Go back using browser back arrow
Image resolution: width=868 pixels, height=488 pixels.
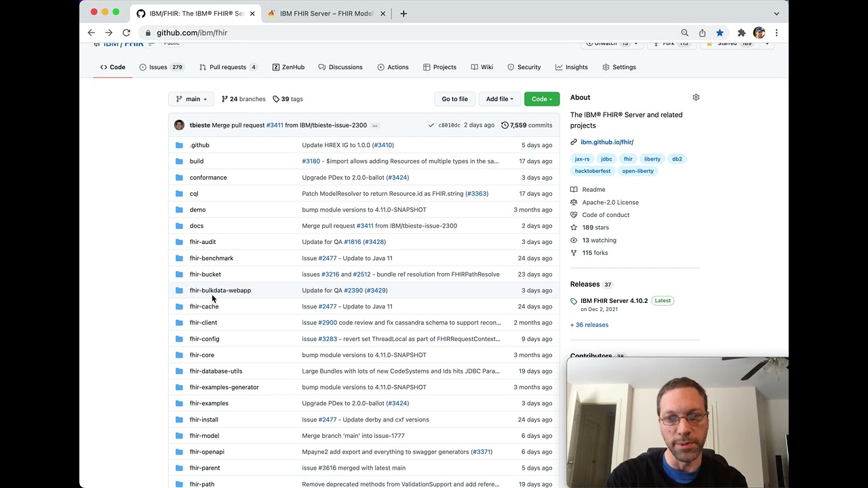coord(92,33)
